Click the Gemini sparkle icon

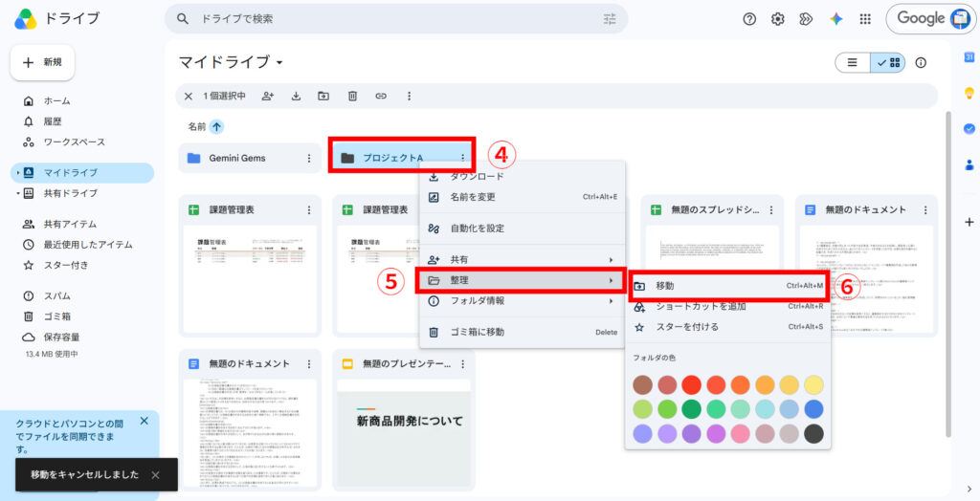click(836, 19)
